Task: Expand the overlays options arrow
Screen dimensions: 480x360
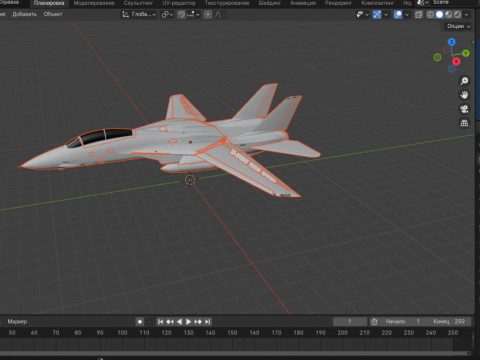Action: [407, 15]
